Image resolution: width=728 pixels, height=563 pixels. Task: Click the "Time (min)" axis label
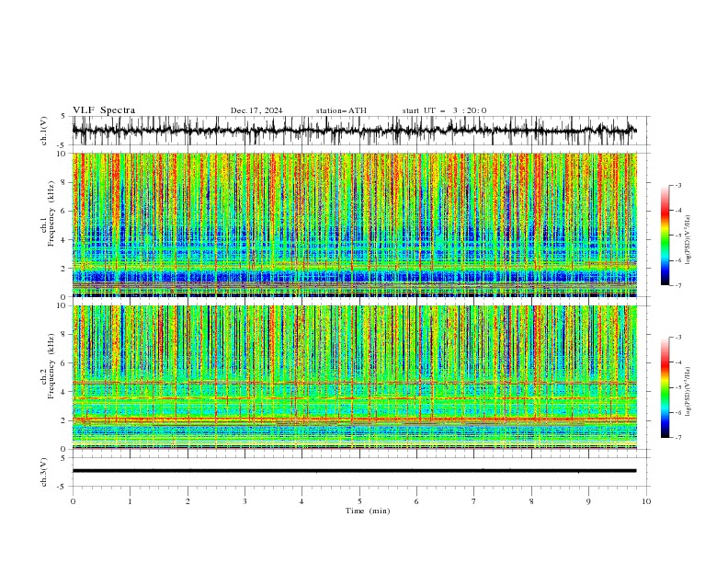click(368, 511)
